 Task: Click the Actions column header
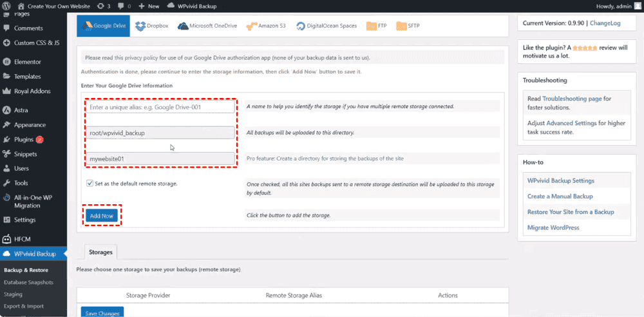coord(448,295)
